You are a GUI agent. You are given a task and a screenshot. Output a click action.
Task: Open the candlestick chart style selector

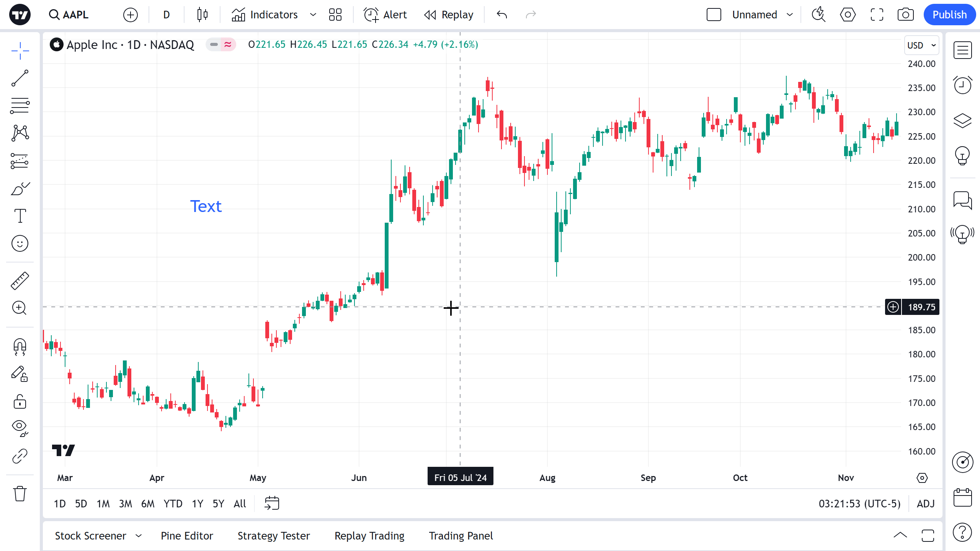(x=203, y=15)
